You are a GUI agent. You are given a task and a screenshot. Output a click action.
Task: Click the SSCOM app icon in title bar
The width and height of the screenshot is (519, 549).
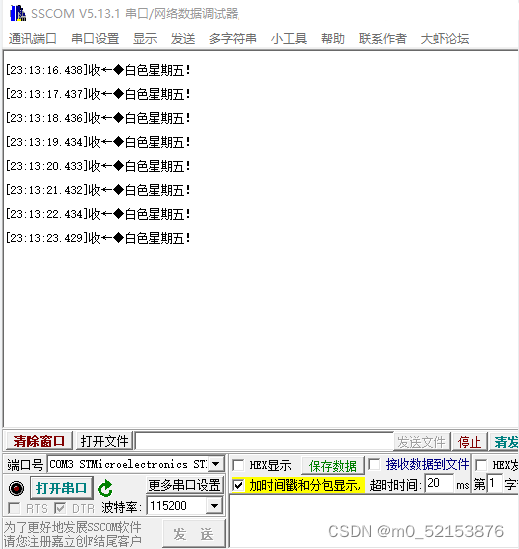click(x=18, y=13)
